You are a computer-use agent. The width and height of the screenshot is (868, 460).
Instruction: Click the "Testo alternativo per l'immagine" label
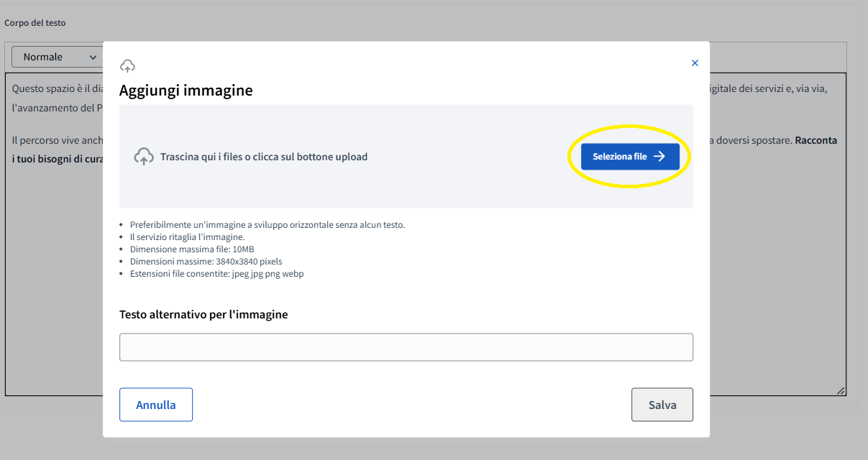204,314
